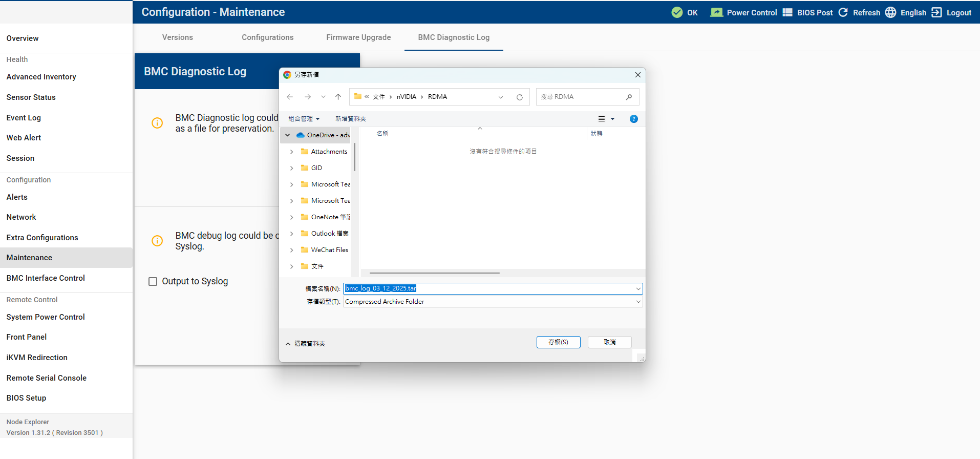Refresh the RDMA folder listing
980x459 pixels.
(520, 97)
